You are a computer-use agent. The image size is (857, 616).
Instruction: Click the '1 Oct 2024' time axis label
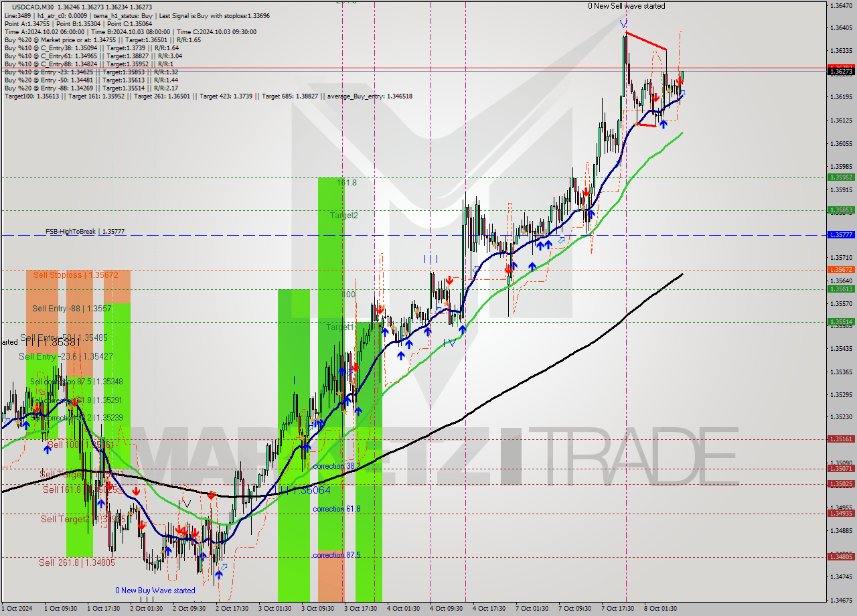(x=16, y=609)
